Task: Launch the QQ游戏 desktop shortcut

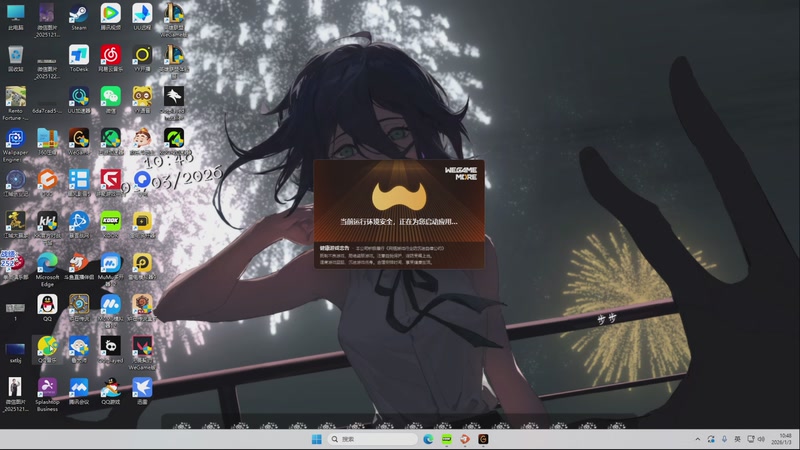Action: [110, 391]
